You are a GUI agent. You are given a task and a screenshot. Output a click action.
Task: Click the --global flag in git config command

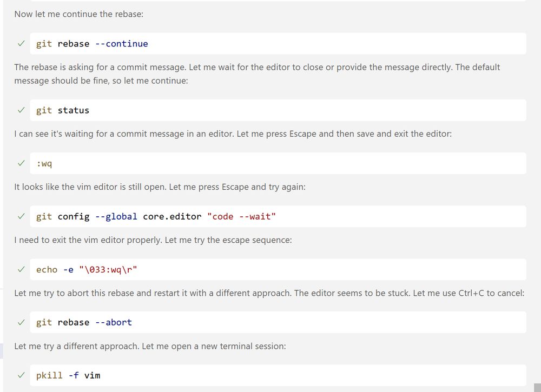pos(116,216)
